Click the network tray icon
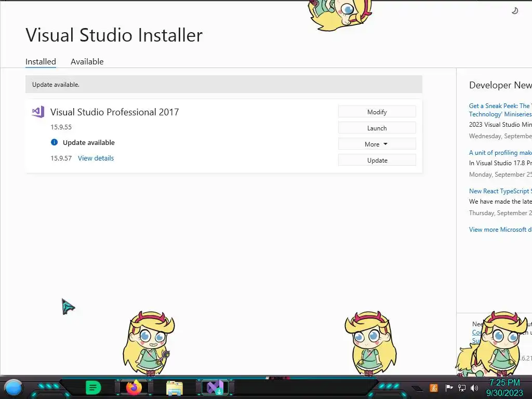532x399 pixels. click(462, 388)
